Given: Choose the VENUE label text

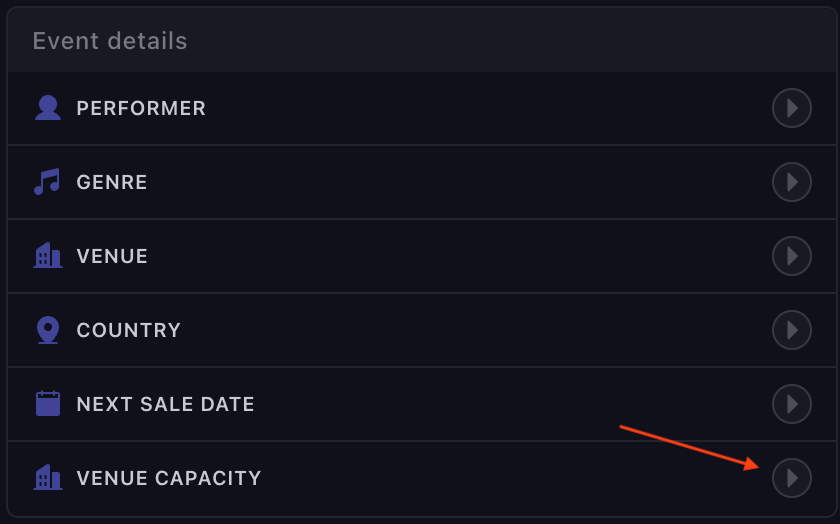Looking at the screenshot, I should (112, 256).
